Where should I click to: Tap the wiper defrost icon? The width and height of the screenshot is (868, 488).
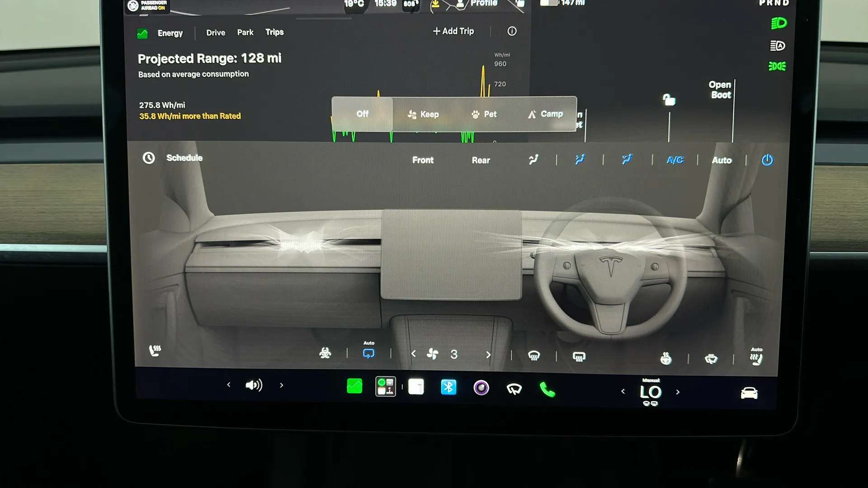coord(711,359)
